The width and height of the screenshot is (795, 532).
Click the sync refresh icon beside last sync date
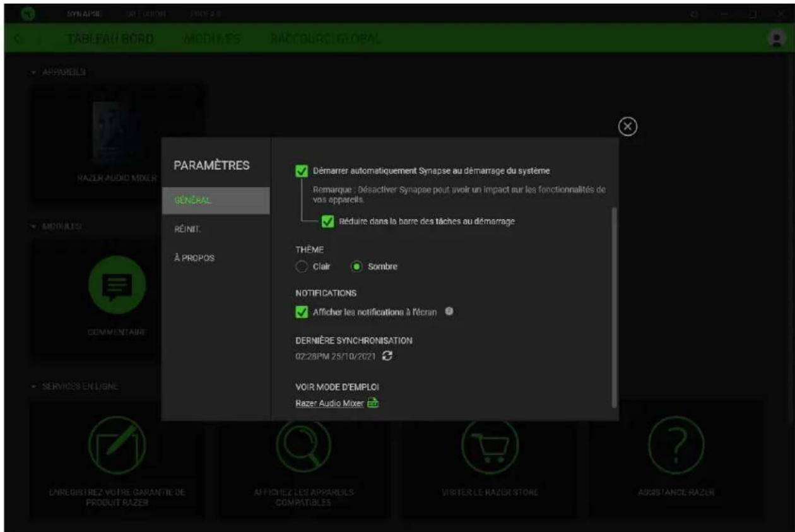(389, 357)
